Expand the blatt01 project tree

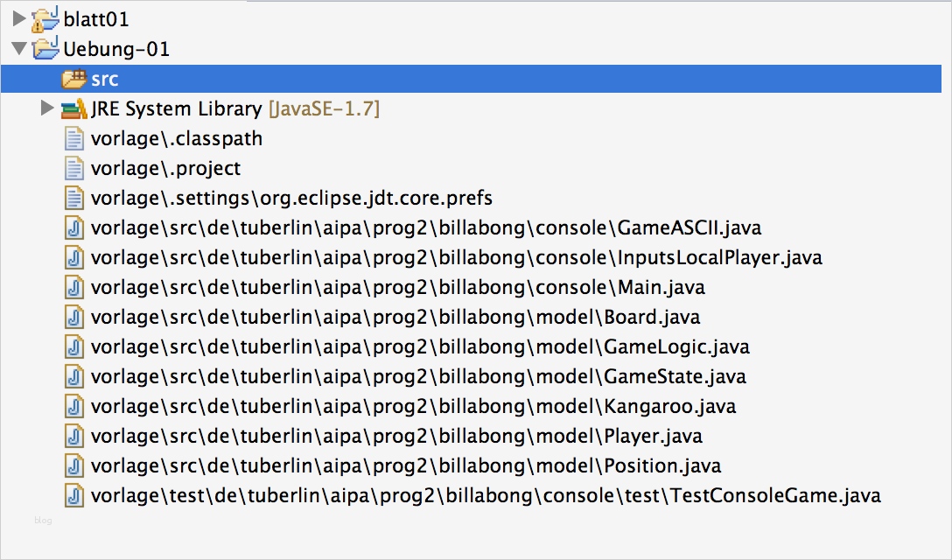(19, 18)
